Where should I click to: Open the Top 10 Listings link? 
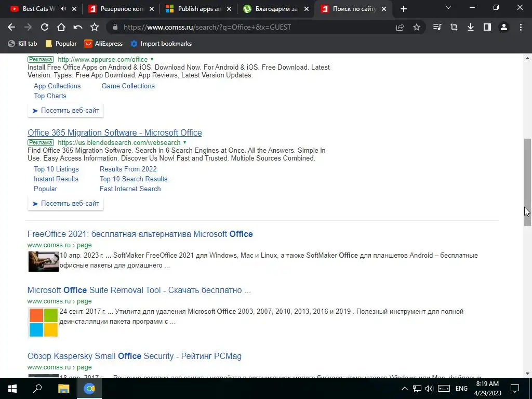coord(56,169)
